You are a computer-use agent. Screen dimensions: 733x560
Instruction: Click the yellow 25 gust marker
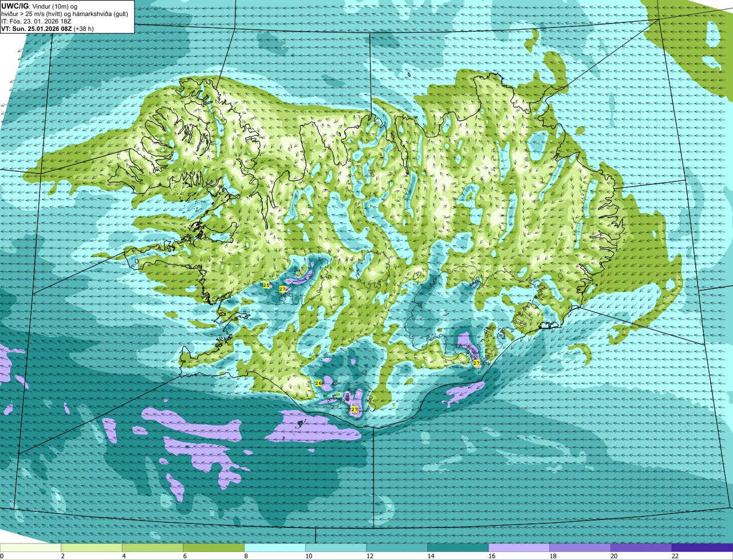point(266,285)
